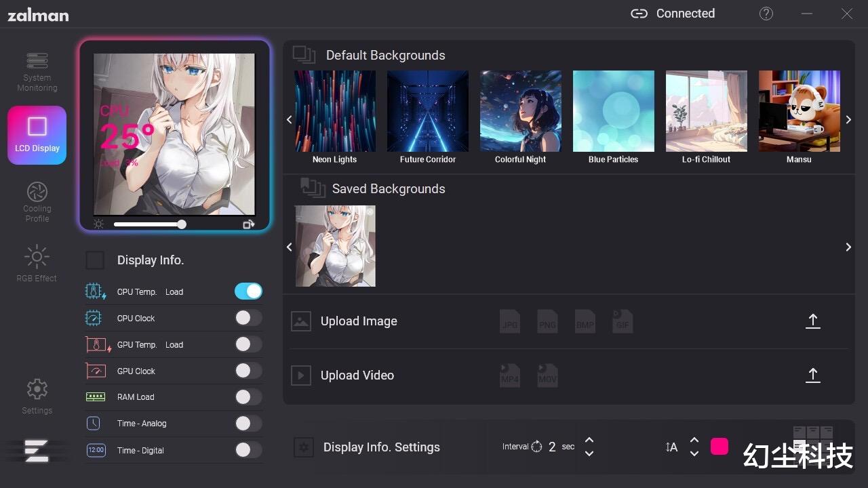
Task: Open the System Monitoring panel
Action: 37,71
